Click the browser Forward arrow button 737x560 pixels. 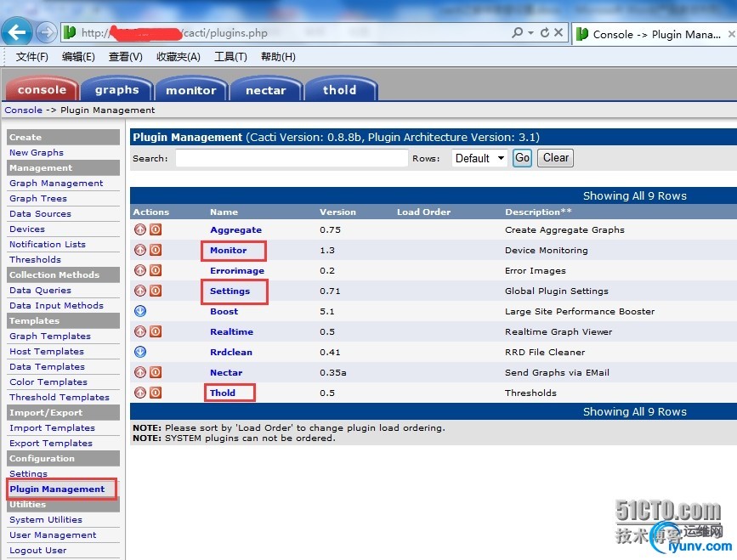click(46, 32)
